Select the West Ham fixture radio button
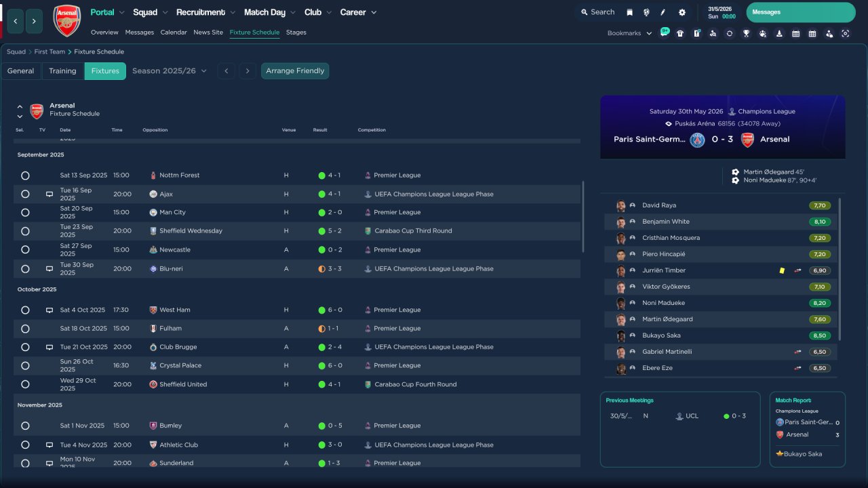The width and height of the screenshot is (868, 488). (x=25, y=310)
